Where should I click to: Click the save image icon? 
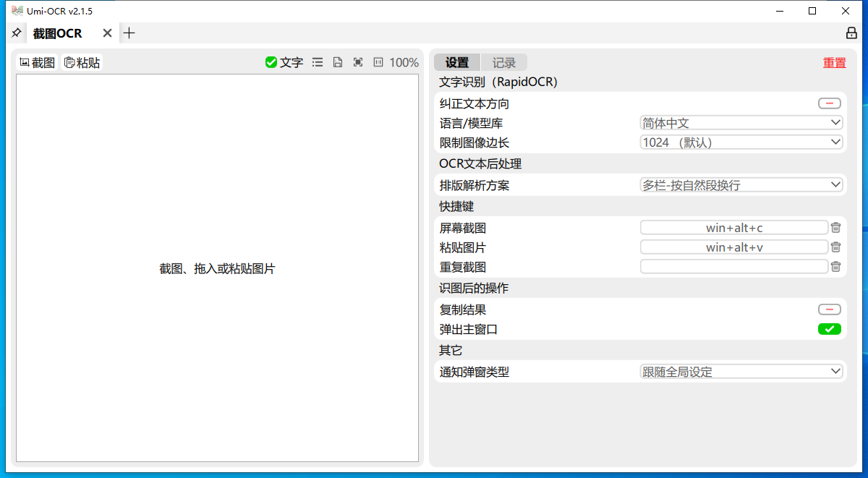pyautogui.click(x=338, y=63)
